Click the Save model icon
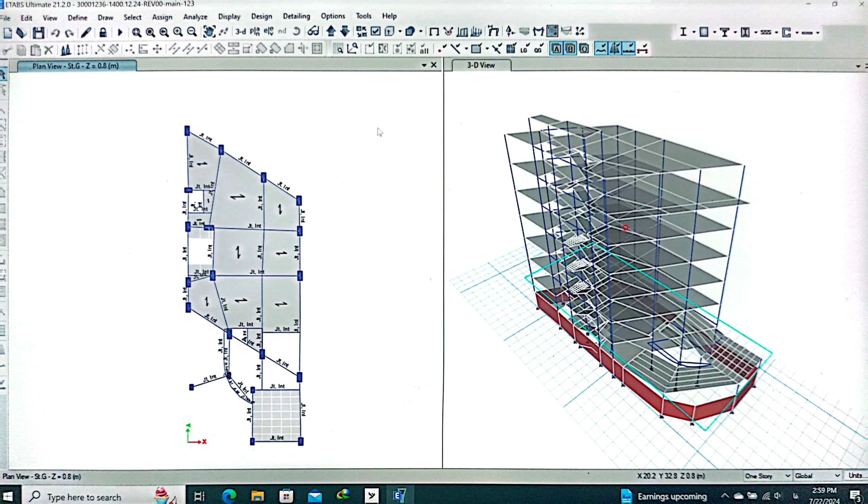Image resolution: width=868 pixels, height=504 pixels. coord(38,33)
